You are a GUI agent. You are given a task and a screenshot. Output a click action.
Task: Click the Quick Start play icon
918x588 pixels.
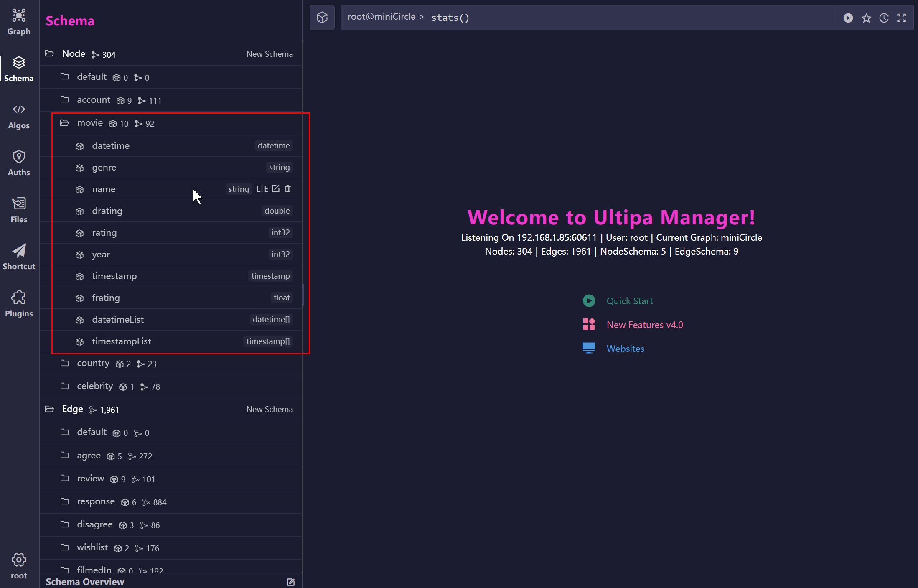(589, 300)
